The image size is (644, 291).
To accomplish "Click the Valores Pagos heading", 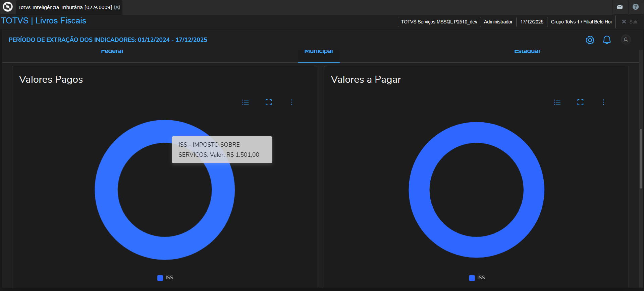I will [51, 79].
